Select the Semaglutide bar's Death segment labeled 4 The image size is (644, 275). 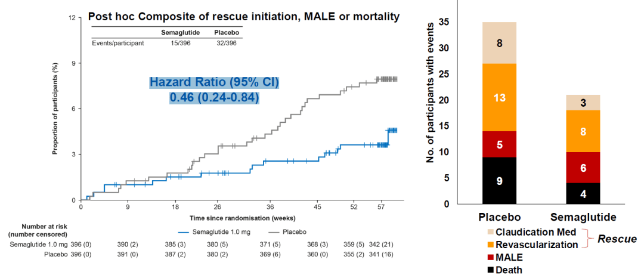(x=583, y=194)
